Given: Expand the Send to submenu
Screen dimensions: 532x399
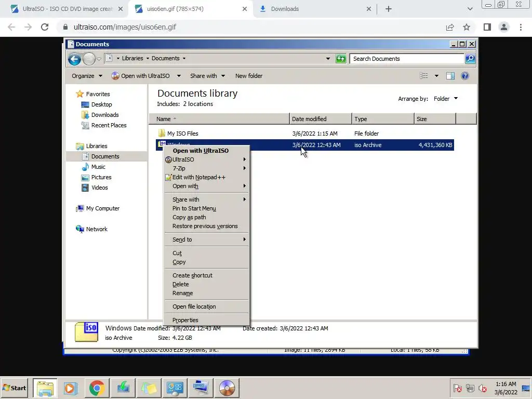Looking at the screenshot, I should click(207, 240).
